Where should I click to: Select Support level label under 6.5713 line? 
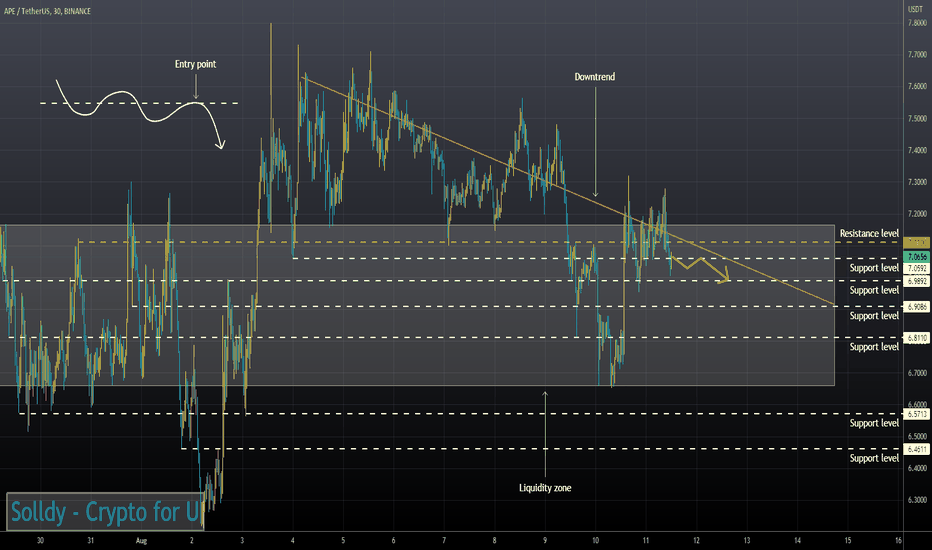(x=874, y=423)
